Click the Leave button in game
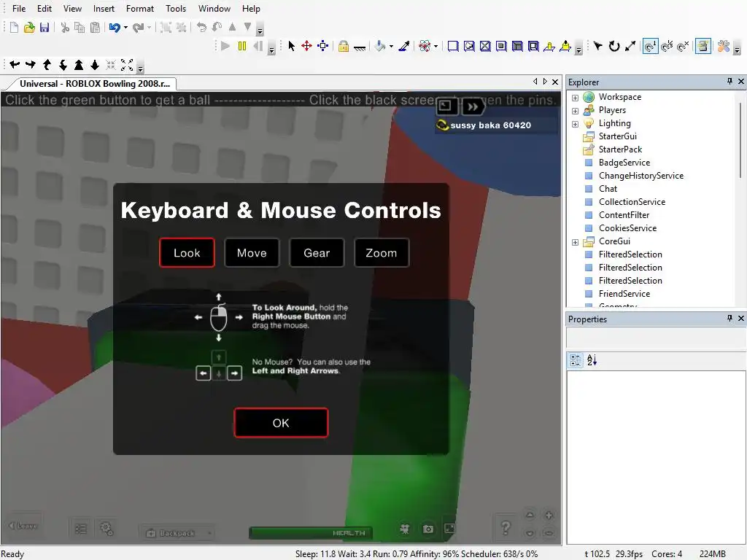This screenshot has height=560, width=747. [x=23, y=526]
